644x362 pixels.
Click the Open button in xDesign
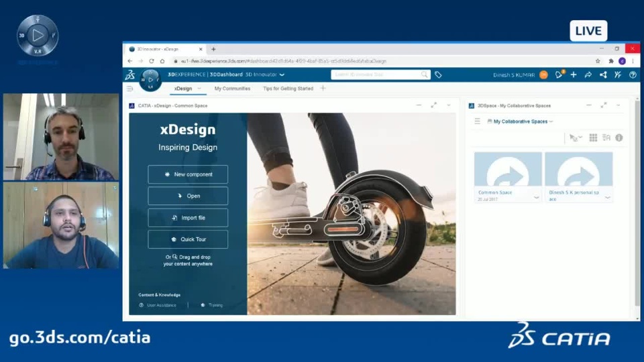pos(188,196)
